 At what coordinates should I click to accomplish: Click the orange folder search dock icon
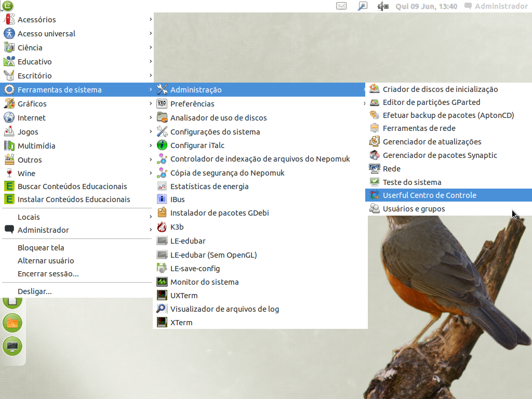pos(12,323)
